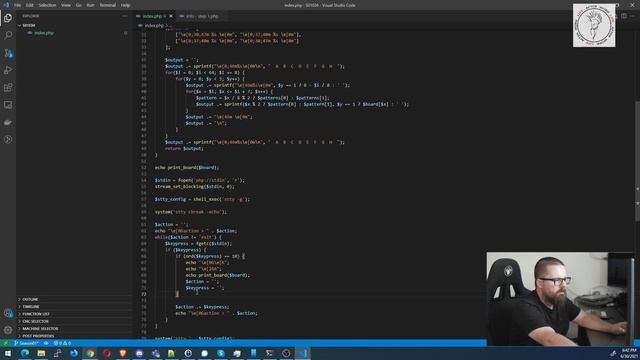Open the Edit menu
This screenshot has width=640, height=360.
click(x=29, y=5)
